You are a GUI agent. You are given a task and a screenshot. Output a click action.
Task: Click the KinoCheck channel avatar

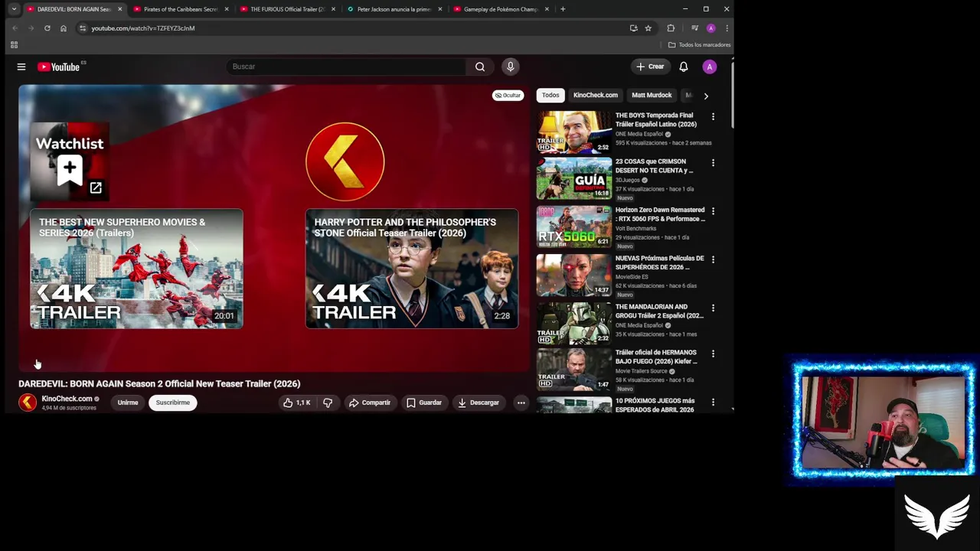28,403
